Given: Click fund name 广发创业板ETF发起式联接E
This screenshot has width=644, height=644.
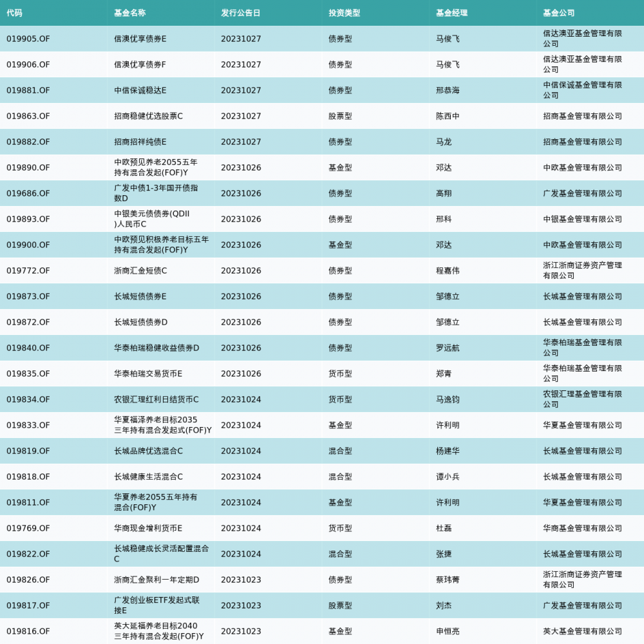Looking at the screenshot, I should tap(156, 605).
